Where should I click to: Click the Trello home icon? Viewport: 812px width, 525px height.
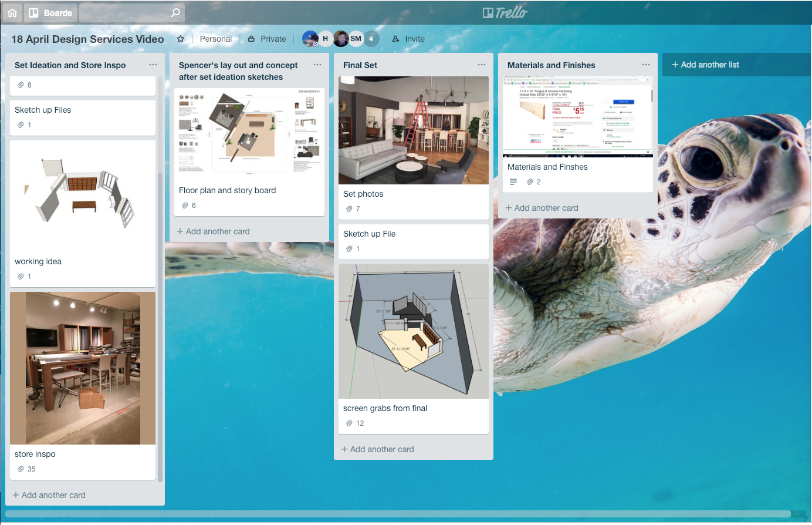coord(12,12)
